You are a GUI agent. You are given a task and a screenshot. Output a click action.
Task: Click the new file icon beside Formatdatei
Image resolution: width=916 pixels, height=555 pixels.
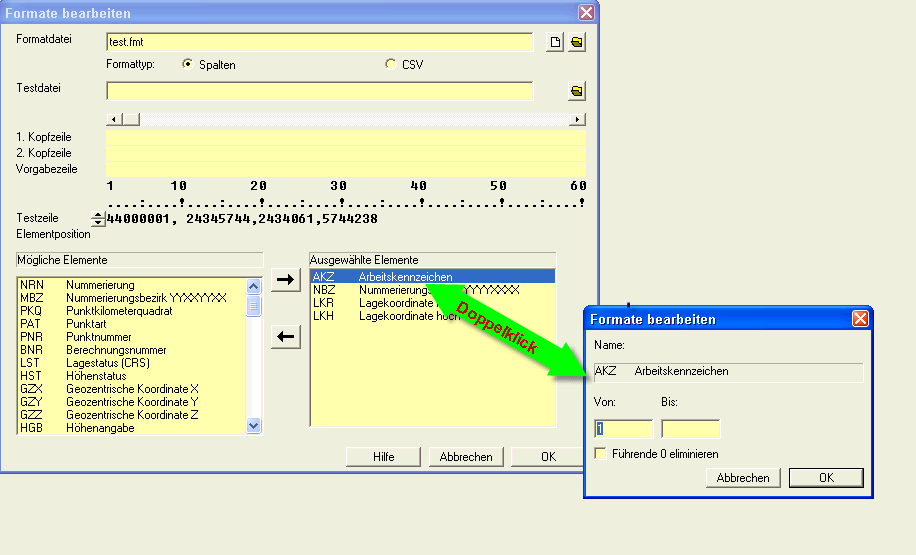tap(557, 42)
